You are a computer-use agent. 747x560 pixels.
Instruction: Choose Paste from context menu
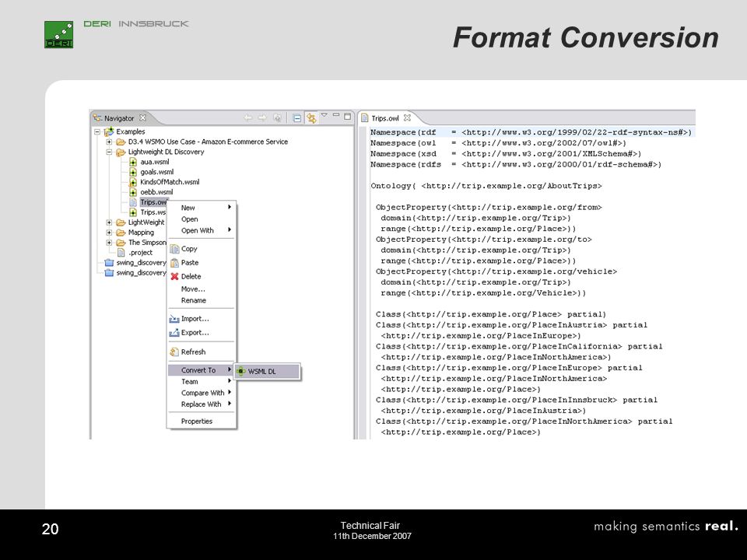(202, 262)
